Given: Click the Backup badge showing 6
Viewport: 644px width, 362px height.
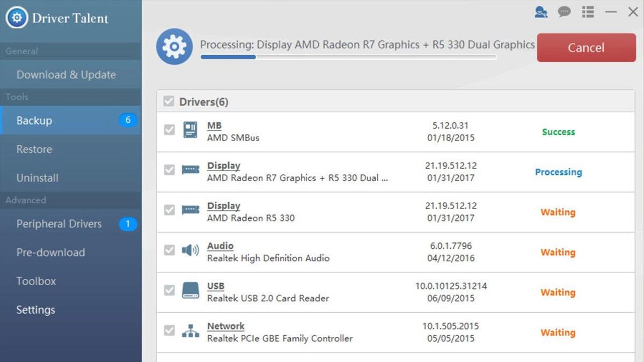Looking at the screenshot, I should pyautogui.click(x=128, y=120).
